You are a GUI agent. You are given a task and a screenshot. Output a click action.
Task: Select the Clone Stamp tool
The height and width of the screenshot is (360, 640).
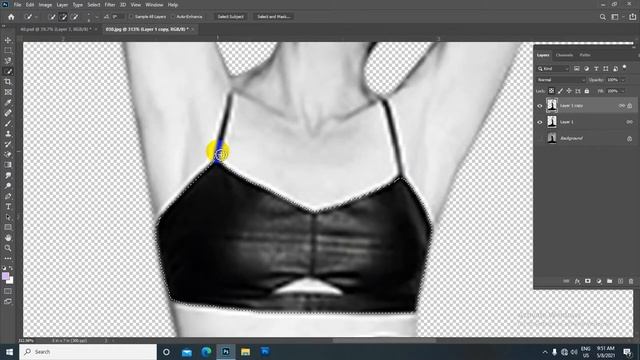click(x=8, y=134)
